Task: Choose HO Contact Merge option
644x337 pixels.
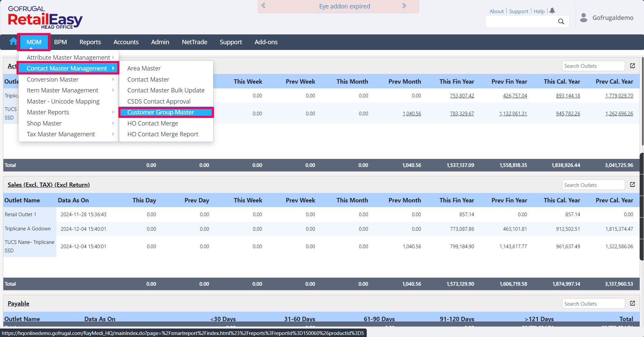Action: [152, 123]
